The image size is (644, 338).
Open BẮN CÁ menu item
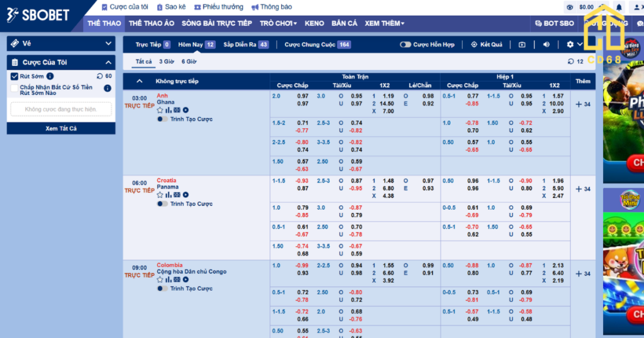click(344, 23)
